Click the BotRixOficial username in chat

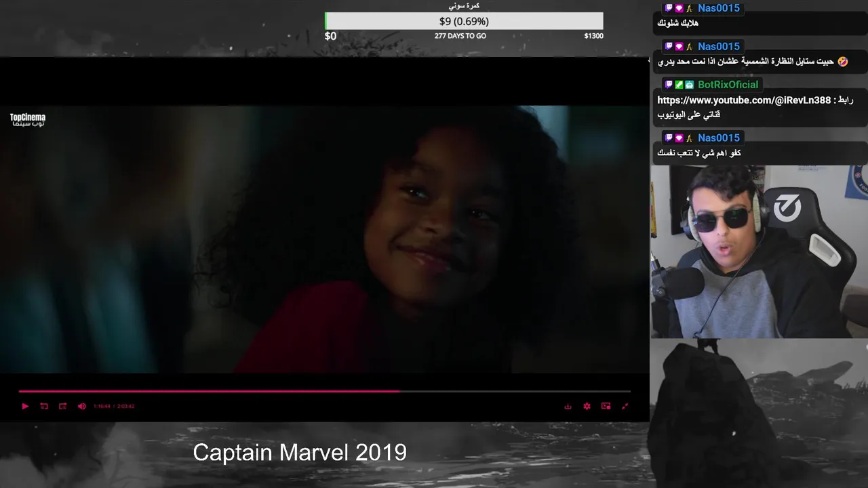(x=728, y=85)
